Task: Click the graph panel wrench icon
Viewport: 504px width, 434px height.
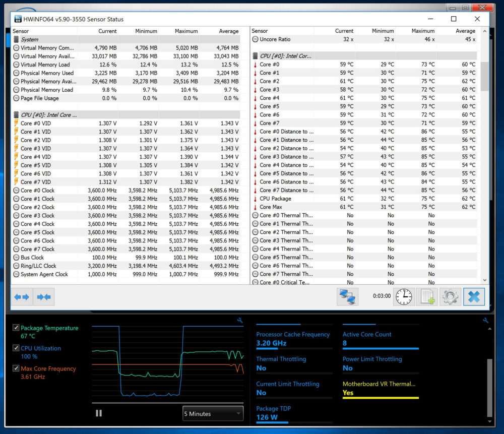Action: (x=240, y=320)
